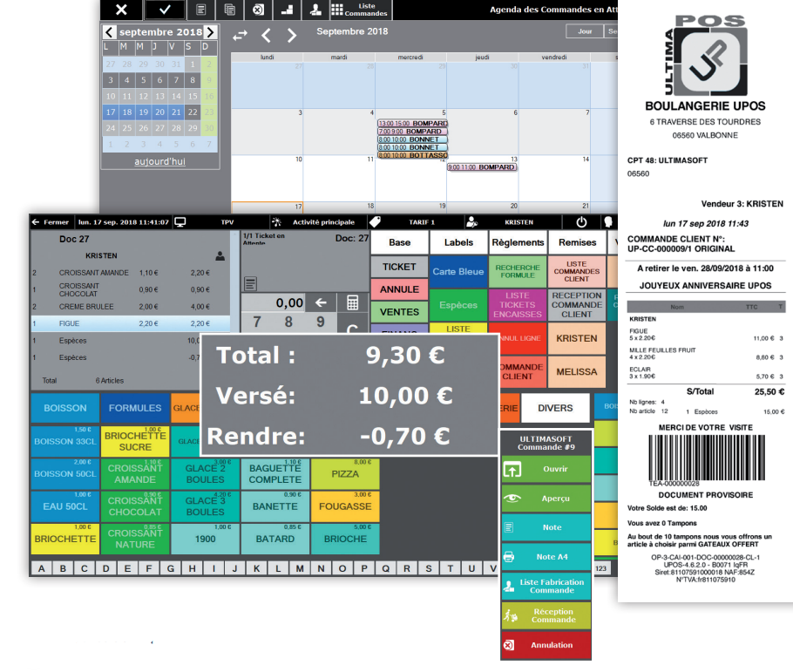This screenshot has height=672, width=793.
Task: Open RECEPTION COMMANDE CLIENT
Action: (577, 305)
